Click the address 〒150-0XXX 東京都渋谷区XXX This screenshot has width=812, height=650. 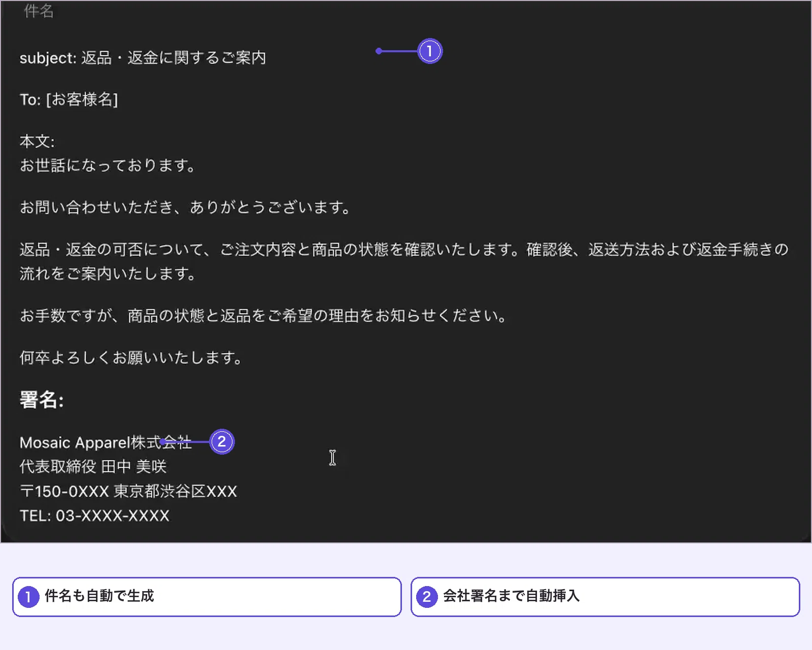(128, 491)
